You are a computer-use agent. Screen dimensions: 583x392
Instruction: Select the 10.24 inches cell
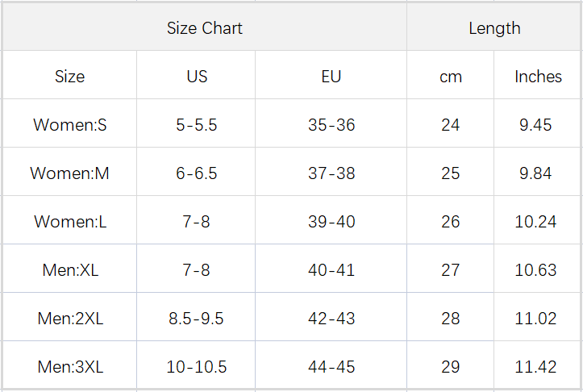coord(536,222)
